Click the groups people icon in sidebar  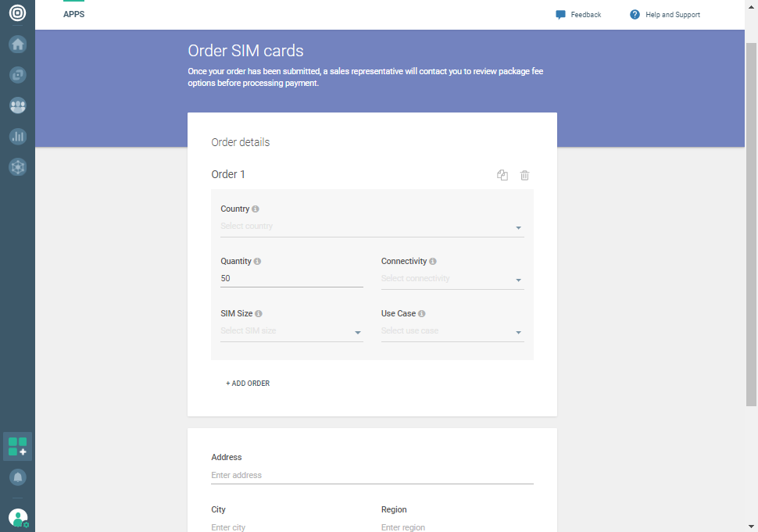coord(17,105)
